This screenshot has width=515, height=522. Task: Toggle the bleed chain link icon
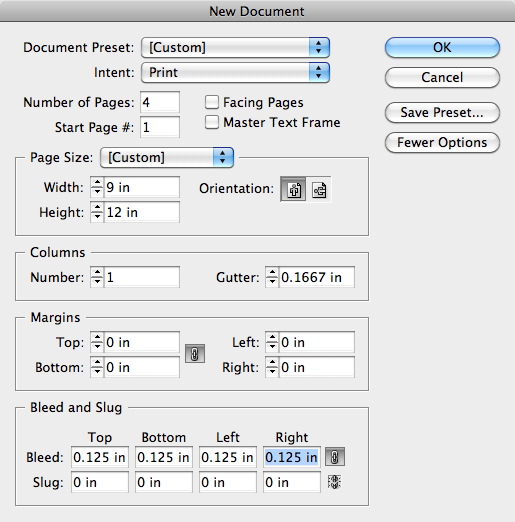click(335, 457)
